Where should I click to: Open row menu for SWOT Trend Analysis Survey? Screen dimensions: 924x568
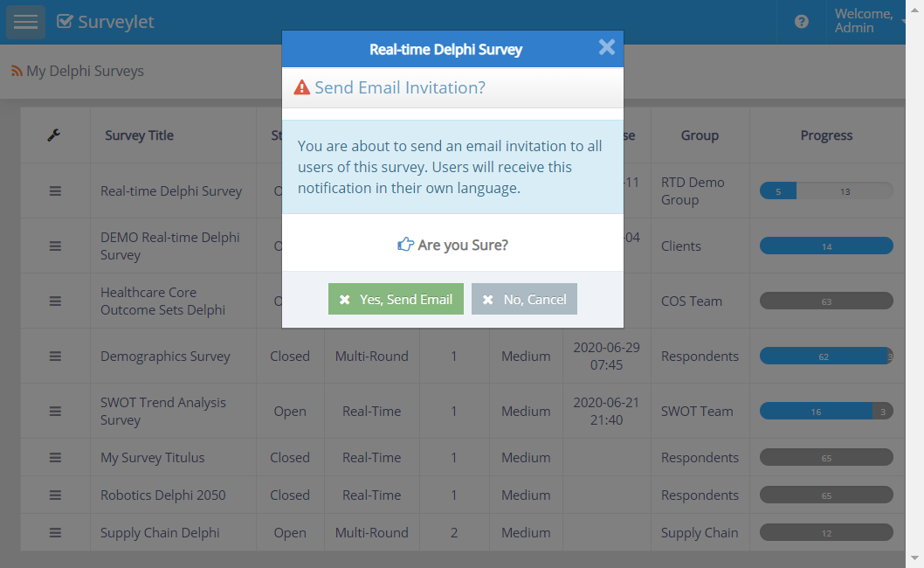[x=55, y=411]
